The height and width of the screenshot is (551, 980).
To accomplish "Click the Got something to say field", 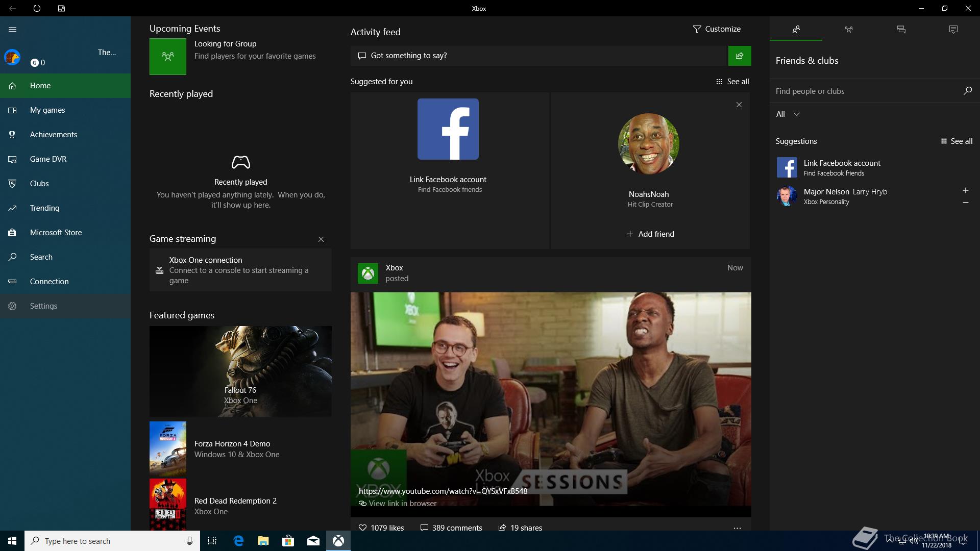I will click(538, 56).
